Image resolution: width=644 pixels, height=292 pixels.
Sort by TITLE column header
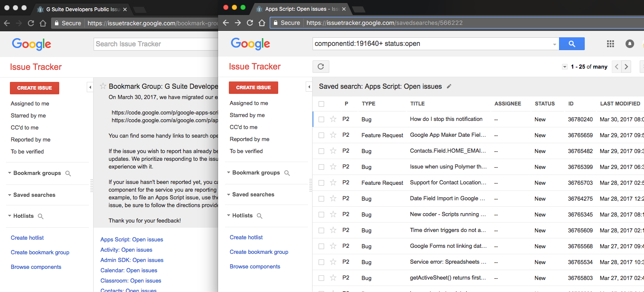(x=417, y=104)
